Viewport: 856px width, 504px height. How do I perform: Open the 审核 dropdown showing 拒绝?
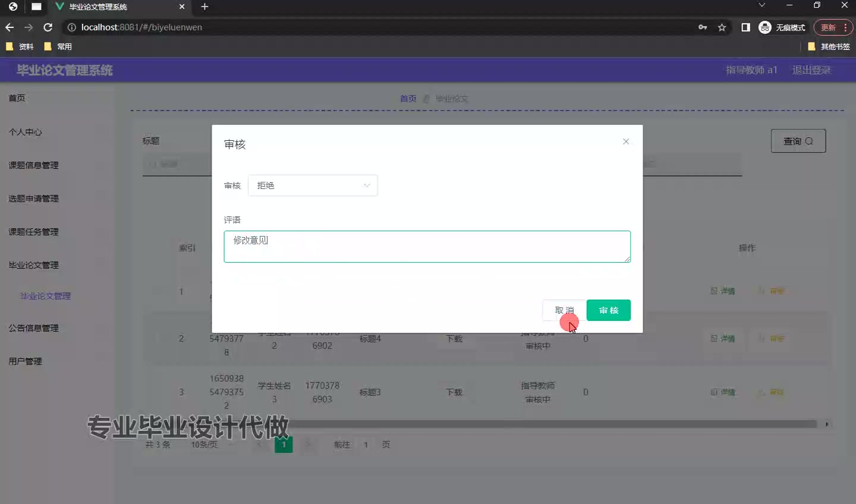313,185
